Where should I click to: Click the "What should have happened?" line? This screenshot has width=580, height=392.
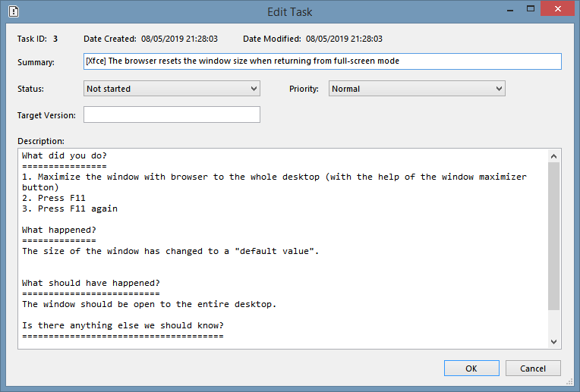[91, 283]
